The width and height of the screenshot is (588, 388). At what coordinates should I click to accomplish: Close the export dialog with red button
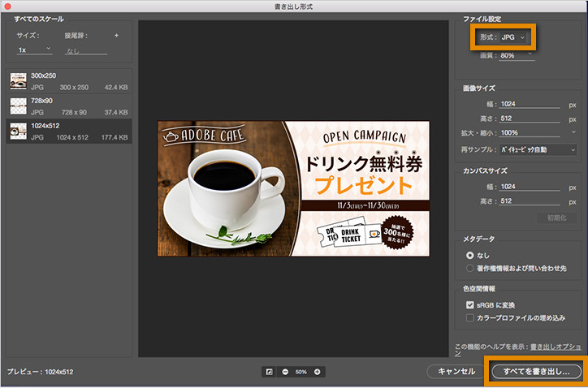(x=7, y=6)
